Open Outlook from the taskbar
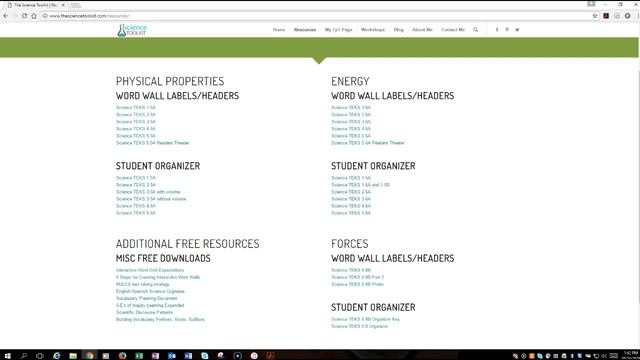Screen dimensions: 640x360 click(x=172, y=356)
